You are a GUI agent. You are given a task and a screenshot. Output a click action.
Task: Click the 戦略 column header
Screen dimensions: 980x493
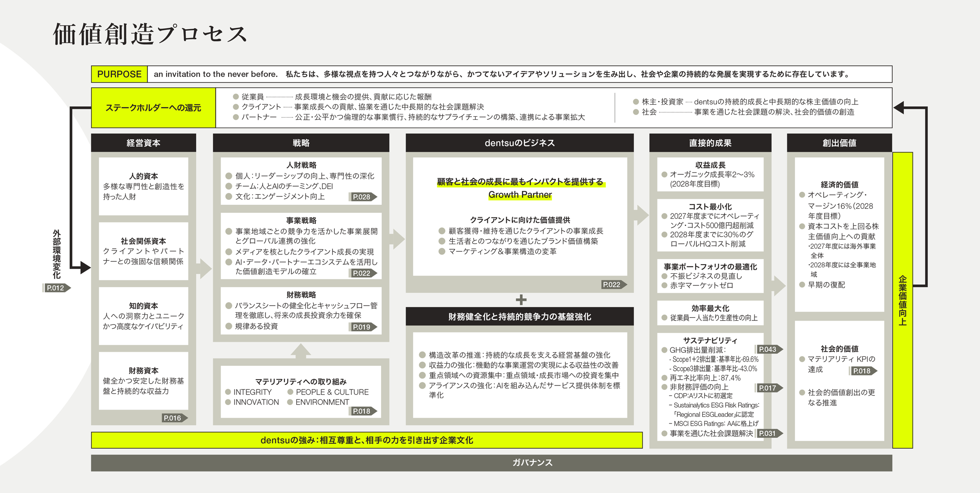pos(301,143)
